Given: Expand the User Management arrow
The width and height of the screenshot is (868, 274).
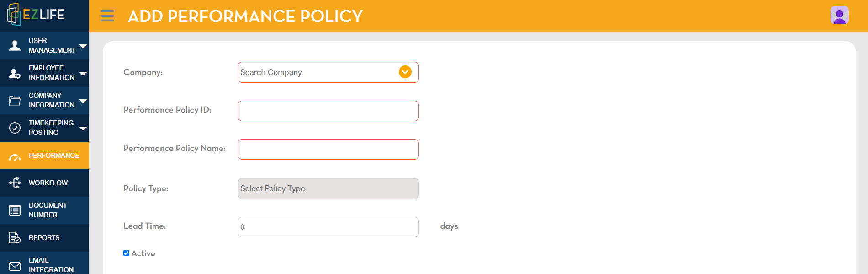Looking at the screenshot, I should 83,46.
